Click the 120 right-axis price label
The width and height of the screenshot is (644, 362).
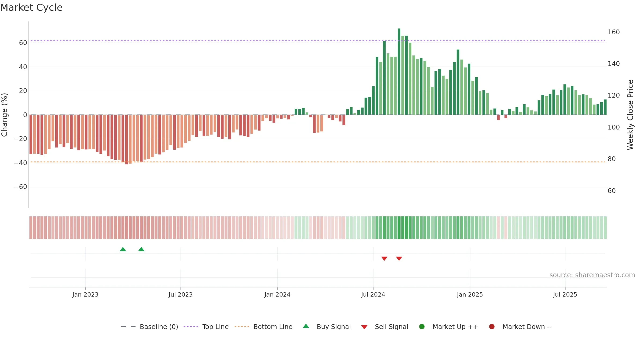pos(614,95)
